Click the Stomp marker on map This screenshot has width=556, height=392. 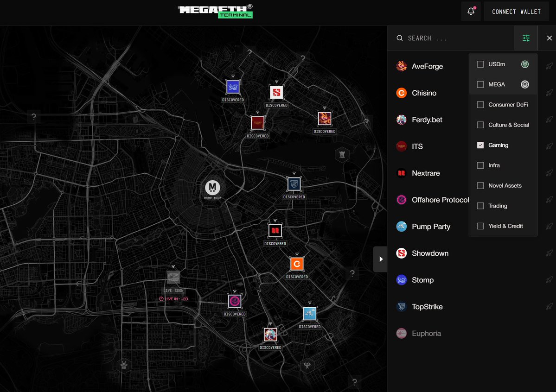tap(233, 87)
